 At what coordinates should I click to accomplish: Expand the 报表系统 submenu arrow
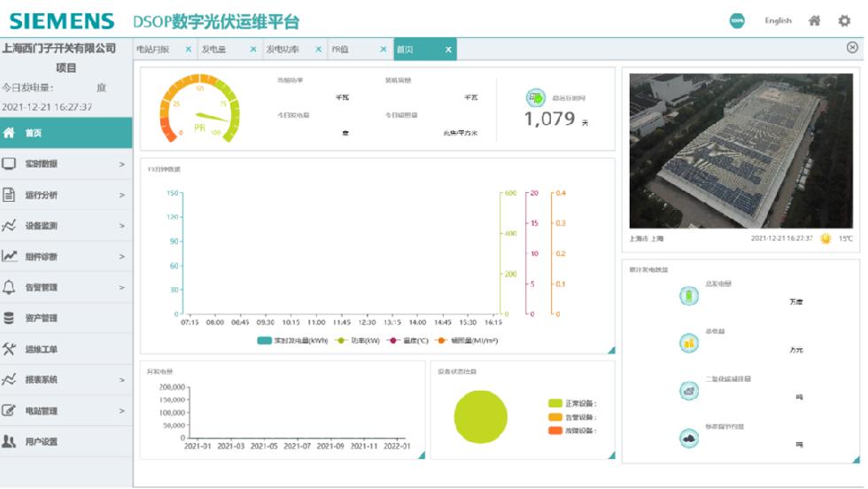[x=122, y=380]
